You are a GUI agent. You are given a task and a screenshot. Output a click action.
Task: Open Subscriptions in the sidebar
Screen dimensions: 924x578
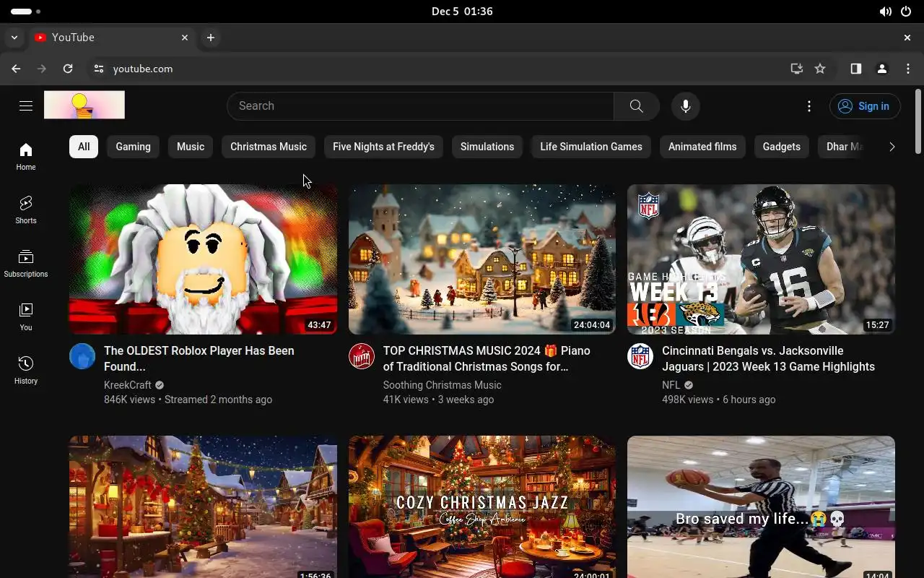click(26, 263)
